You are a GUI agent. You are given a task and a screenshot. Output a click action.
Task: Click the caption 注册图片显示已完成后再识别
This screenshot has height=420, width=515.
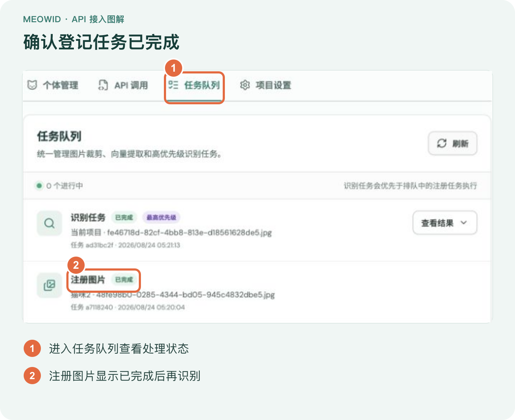tap(124, 376)
